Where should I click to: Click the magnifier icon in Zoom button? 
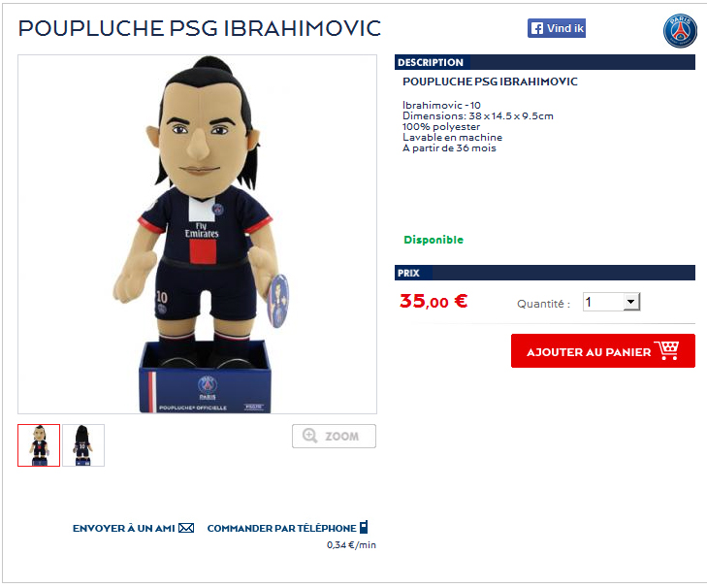click(309, 436)
